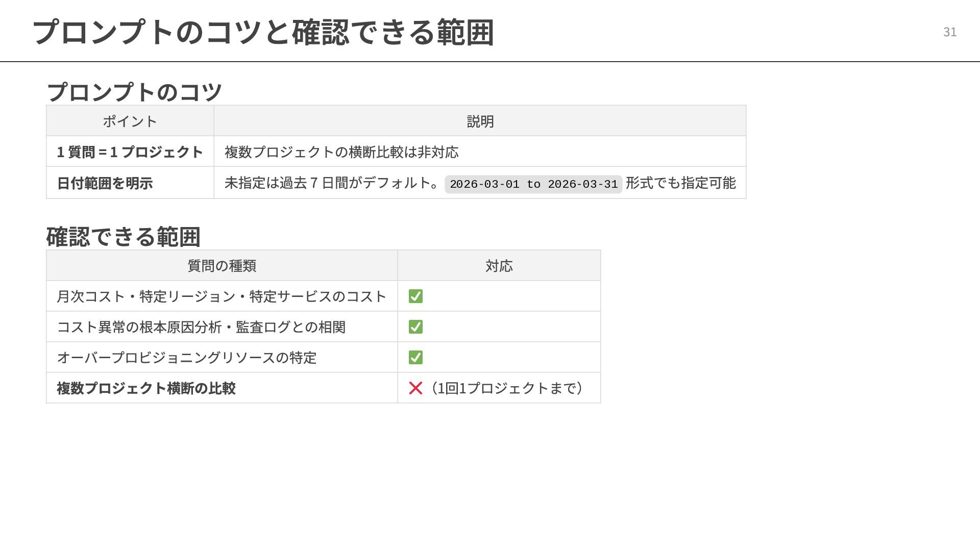The image size is (980, 551).
Task: Click the slide title プロンプトのコツと確認できる範囲
Action: click(x=263, y=32)
